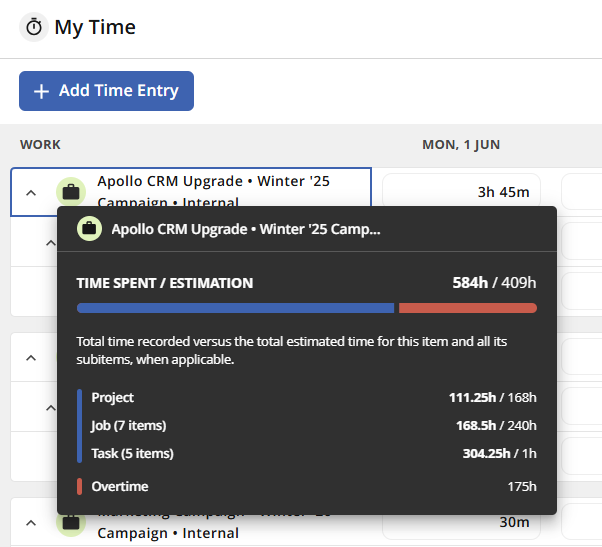The height and width of the screenshot is (547, 602).
Task: Open the 3h 45m time cell
Action: point(461,192)
